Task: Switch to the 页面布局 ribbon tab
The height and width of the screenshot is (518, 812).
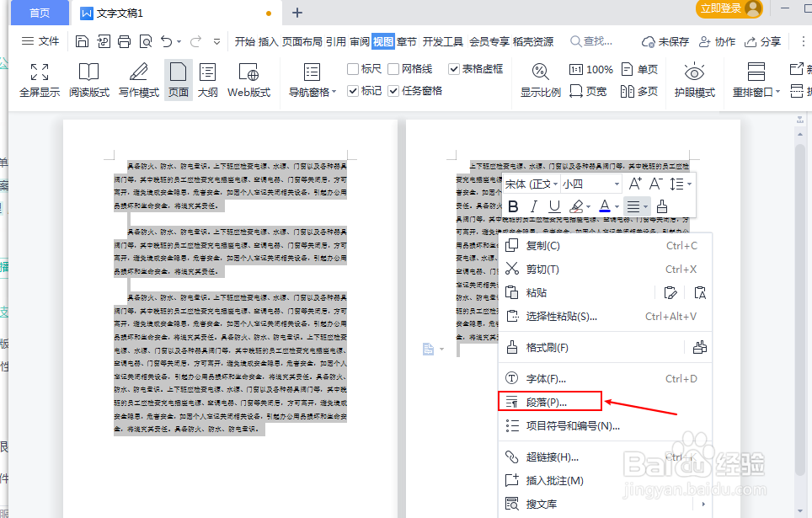Action: 302,41
